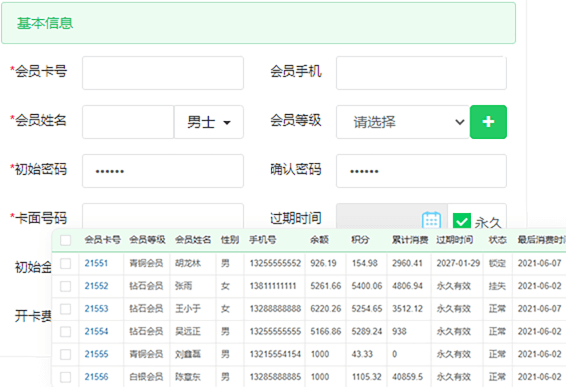Click the 积分 column header

(360, 240)
